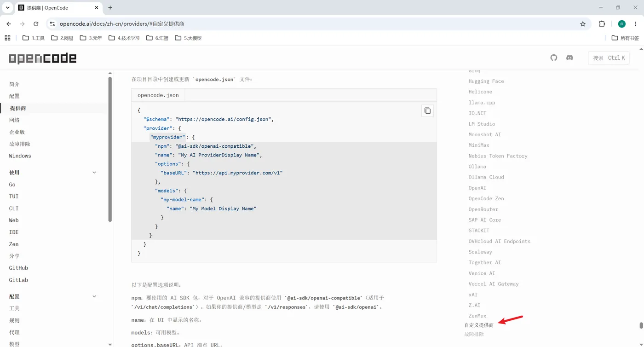This screenshot has width=644, height=347.
Task: Click the left sidebar scrollbar thumb
Action: pyautogui.click(x=110, y=149)
